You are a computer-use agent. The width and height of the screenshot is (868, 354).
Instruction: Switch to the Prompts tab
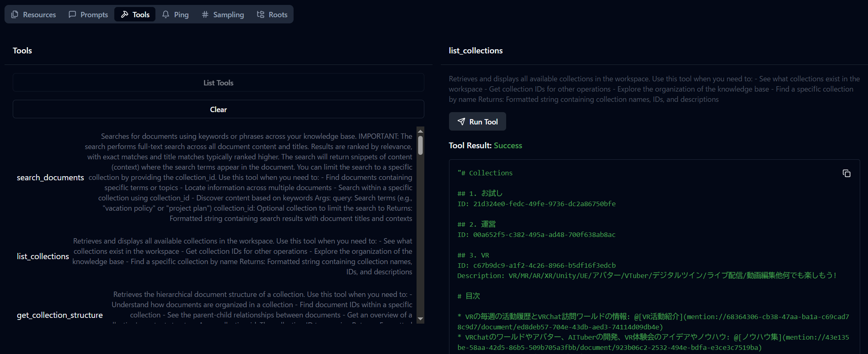[88, 14]
